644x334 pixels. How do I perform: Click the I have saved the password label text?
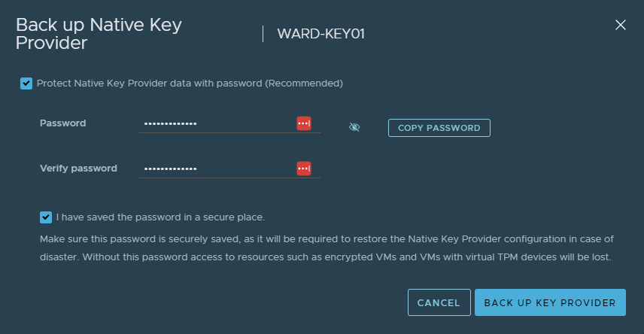point(160,217)
